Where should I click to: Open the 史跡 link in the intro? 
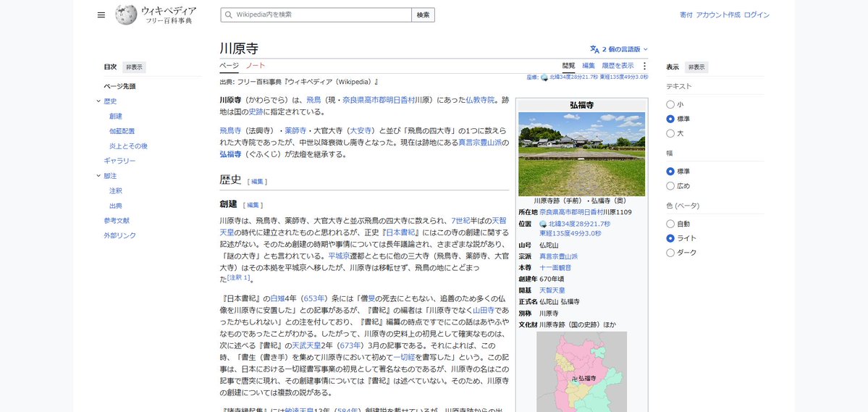click(256, 112)
